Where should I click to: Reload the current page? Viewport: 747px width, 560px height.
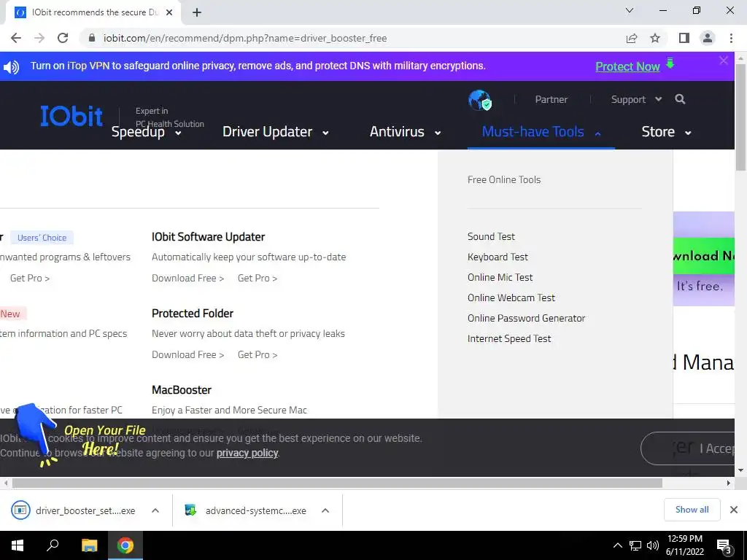[x=63, y=38]
